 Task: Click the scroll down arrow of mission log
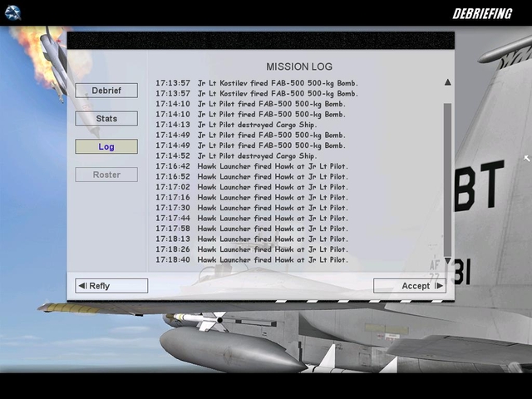(447, 260)
